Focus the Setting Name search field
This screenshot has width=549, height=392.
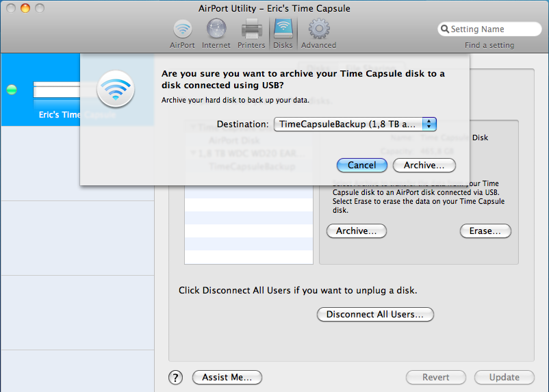coord(494,29)
